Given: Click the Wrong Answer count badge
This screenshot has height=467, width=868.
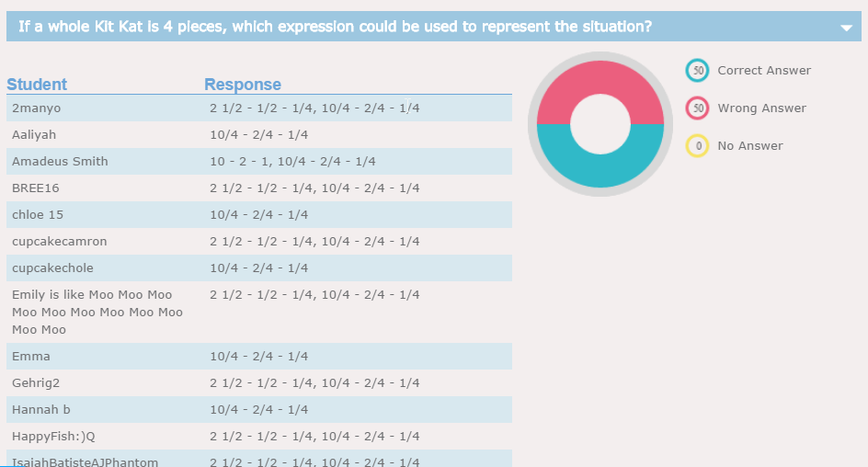Looking at the screenshot, I should coord(698,108).
